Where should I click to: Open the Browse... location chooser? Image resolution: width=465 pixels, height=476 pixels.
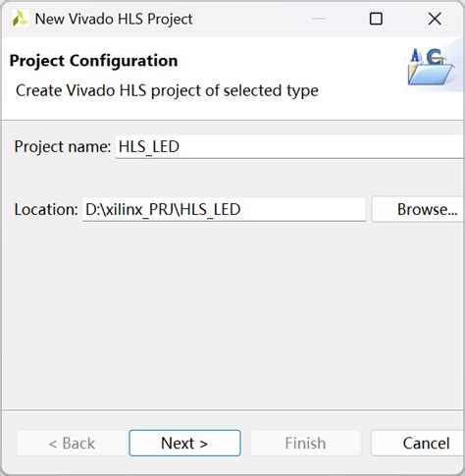pyautogui.click(x=419, y=209)
